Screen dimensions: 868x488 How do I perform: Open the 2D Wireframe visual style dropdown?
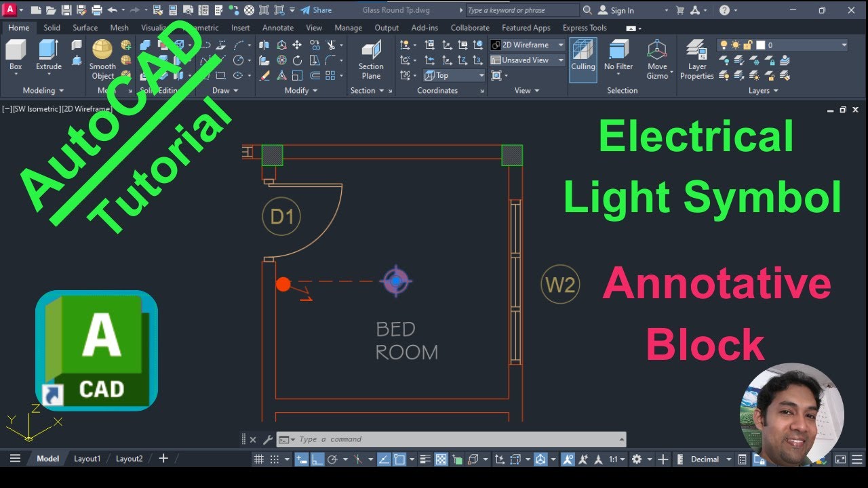coord(528,45)
